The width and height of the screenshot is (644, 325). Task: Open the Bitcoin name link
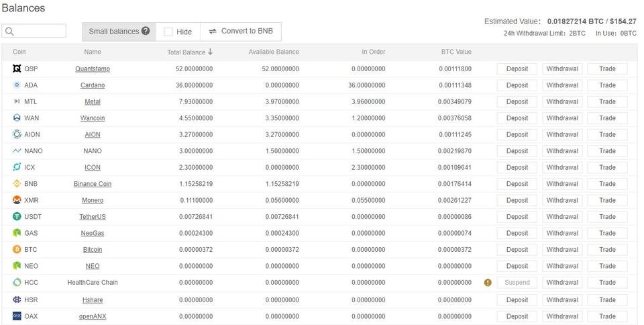pyautogui.click(x=93, y=249)
